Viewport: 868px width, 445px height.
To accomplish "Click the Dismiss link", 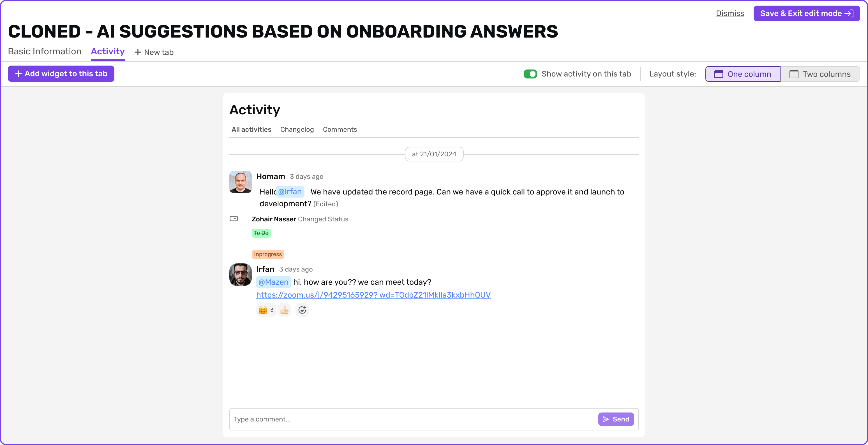I will pyautogui.click(x=730, y=13).
